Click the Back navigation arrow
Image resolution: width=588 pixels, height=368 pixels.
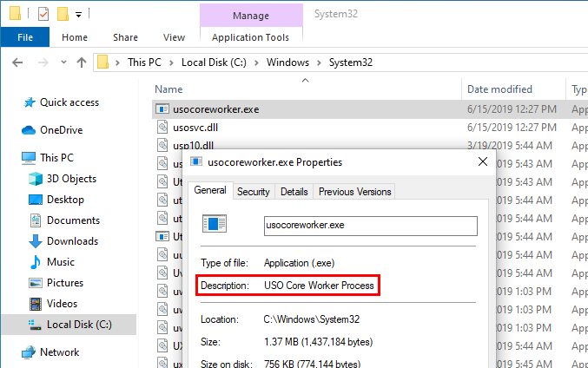pyautogui.click(x=19, y=62)
